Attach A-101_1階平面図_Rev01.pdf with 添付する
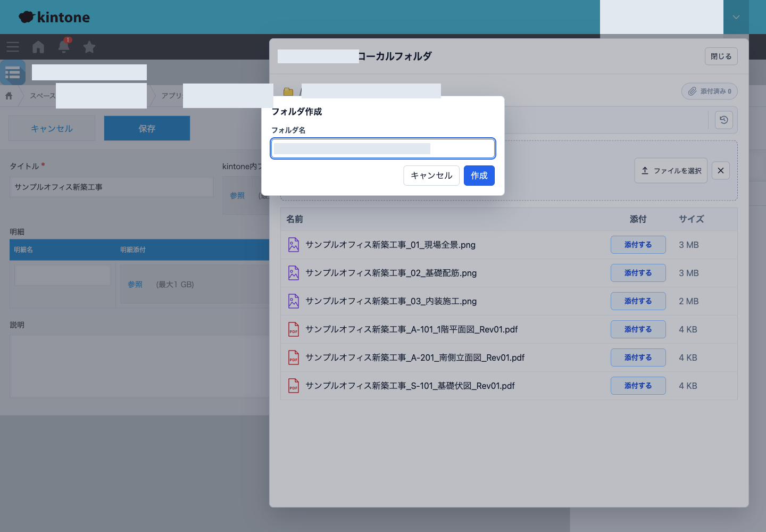 638,329
